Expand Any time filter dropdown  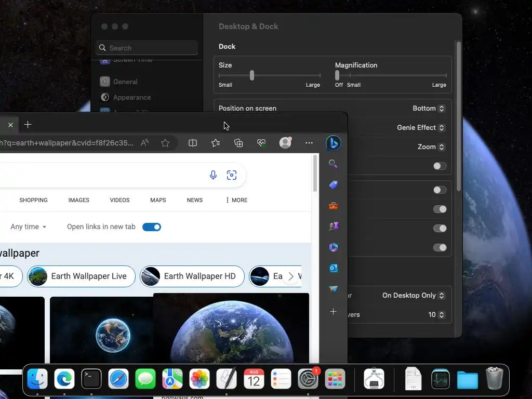pos(28,227)
